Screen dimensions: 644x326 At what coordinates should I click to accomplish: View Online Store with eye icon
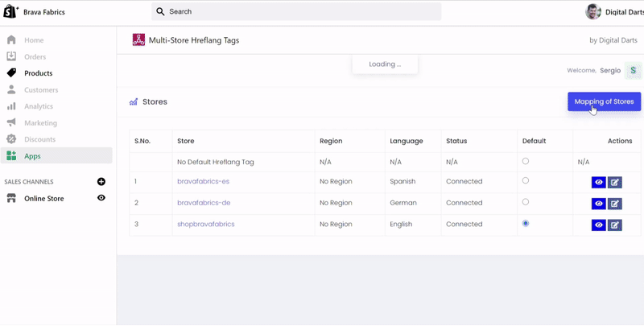click(101, 198)
